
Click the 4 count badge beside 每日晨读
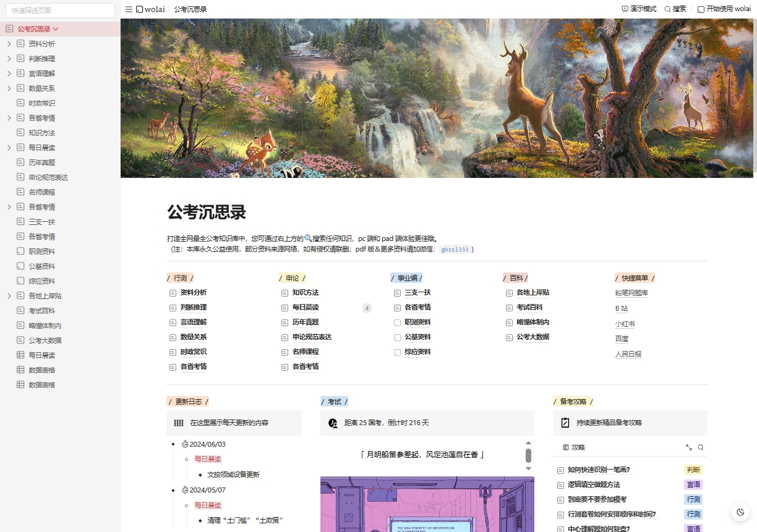click(367, 308)
